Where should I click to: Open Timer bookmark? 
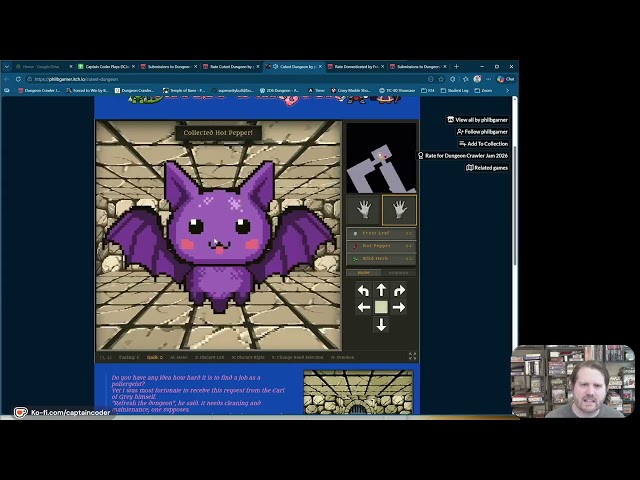coord(317,91)
